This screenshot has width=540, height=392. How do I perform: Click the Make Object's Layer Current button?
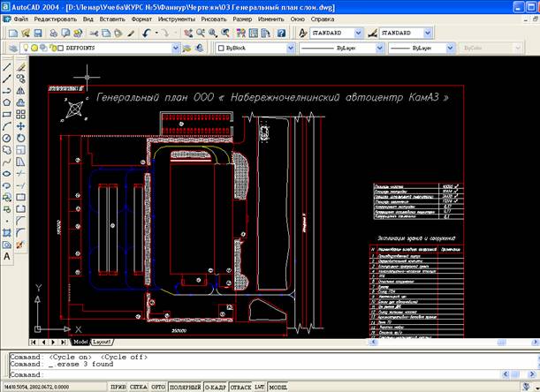click(187, 49)
